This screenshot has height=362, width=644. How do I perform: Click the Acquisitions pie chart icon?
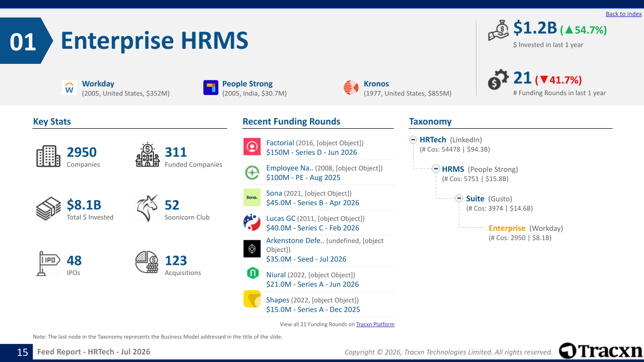147,262
